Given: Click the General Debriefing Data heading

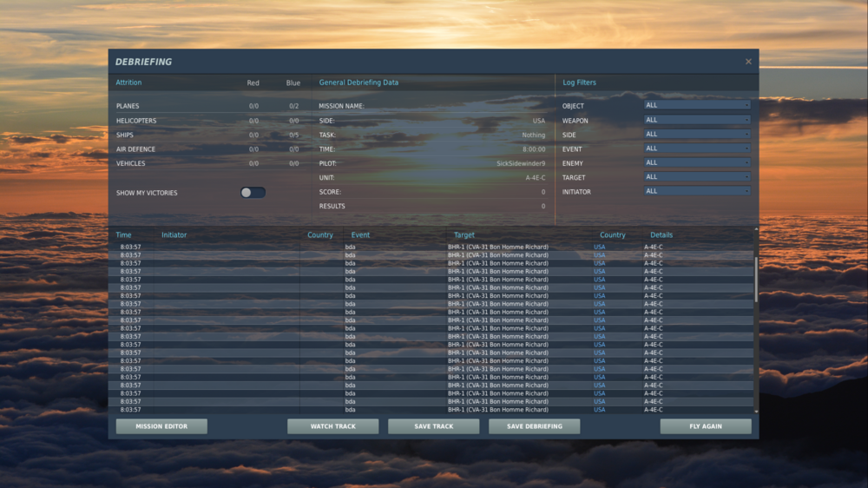Looking at the screenshot, I should (x=358, y=82).
